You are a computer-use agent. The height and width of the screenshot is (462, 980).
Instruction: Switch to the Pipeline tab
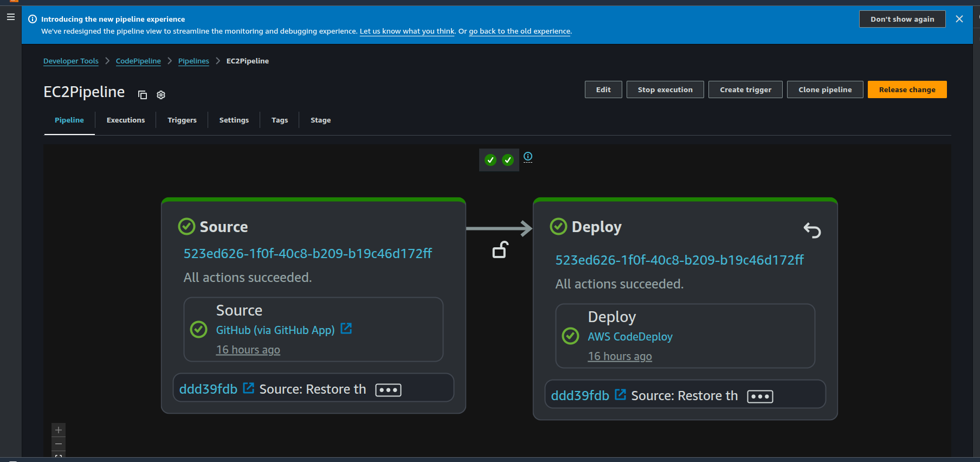point(69,120)
